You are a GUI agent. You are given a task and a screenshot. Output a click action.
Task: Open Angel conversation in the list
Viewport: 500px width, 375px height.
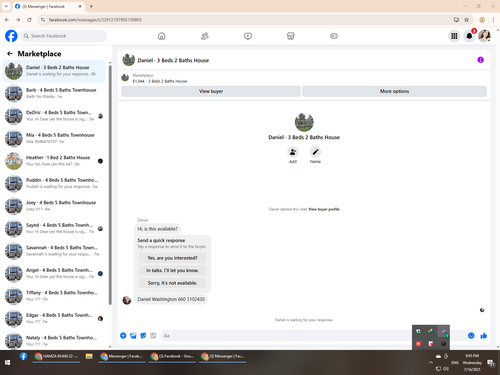(x=54, y=273)
